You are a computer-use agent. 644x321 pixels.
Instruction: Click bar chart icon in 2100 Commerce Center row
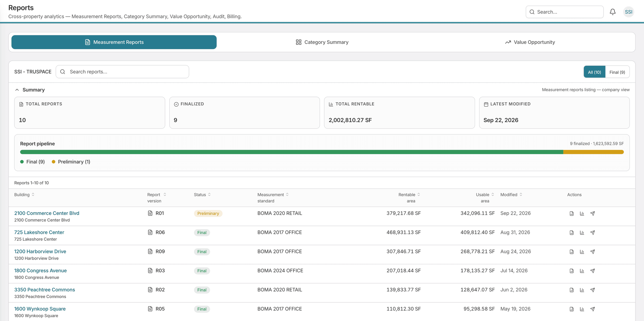[582, 213]
